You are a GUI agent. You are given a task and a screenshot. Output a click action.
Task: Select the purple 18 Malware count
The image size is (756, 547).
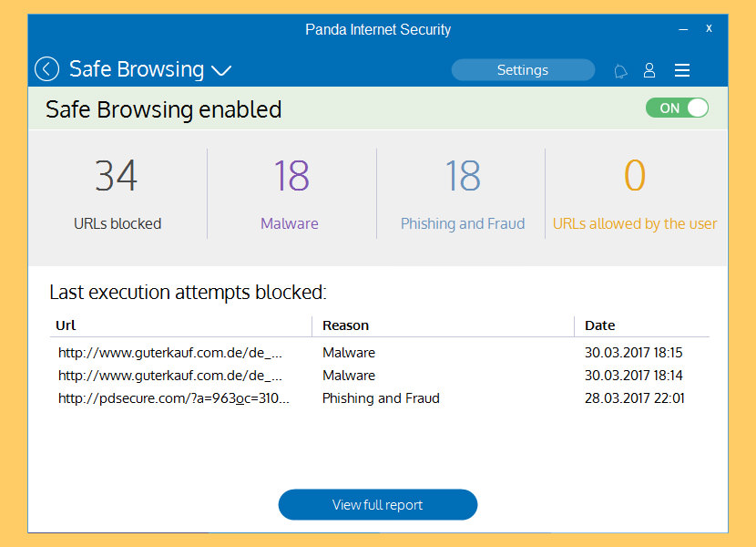click(x=291, y=176)
